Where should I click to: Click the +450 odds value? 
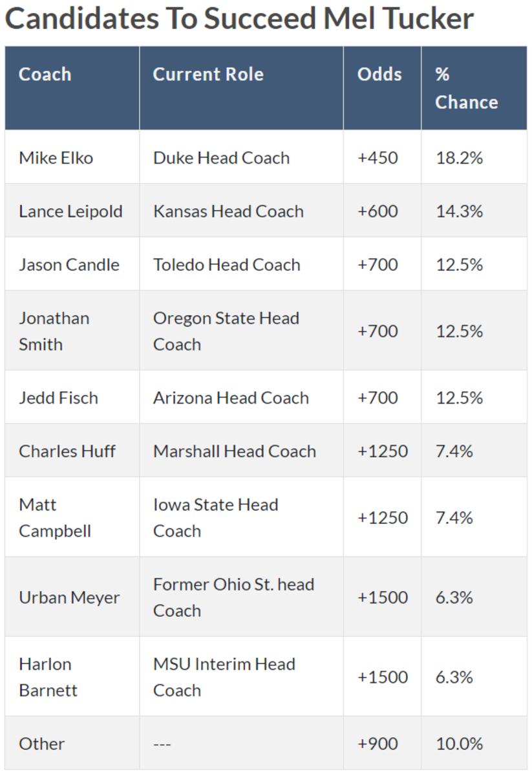coord(378,158)
